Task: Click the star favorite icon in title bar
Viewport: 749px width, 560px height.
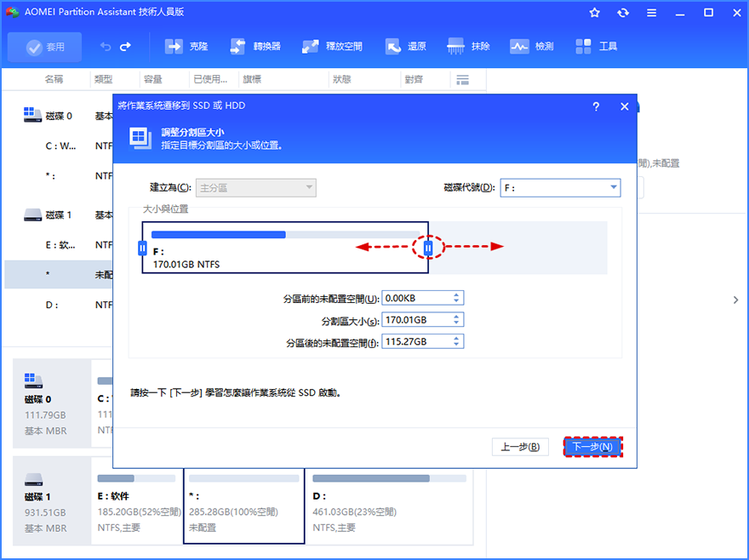Action: pos(594,13)
